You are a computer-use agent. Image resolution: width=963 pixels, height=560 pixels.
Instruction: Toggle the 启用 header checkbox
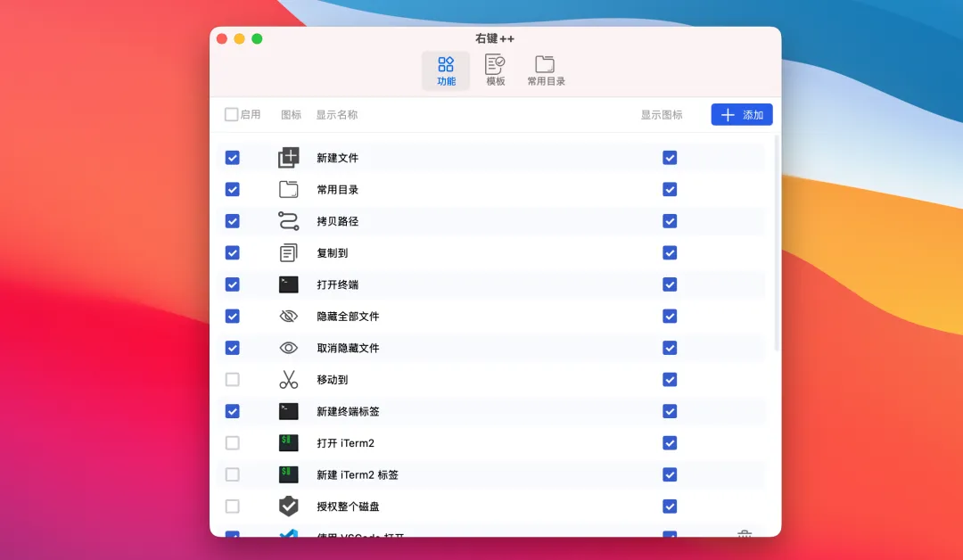[x=232, y=115]
